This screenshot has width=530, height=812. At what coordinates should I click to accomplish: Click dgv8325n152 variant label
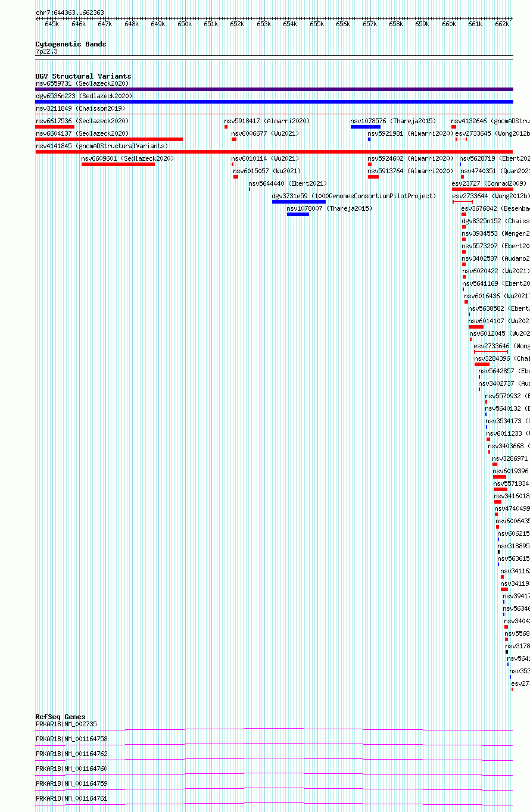pyautogui.click(x=495, y=221)
